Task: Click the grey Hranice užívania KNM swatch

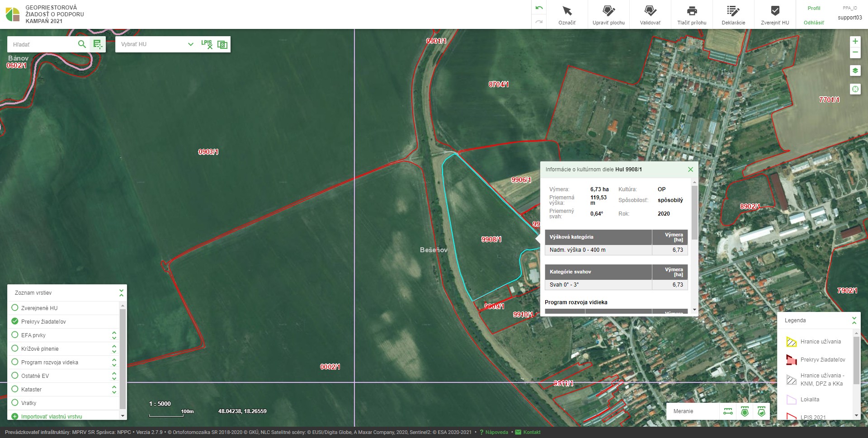Action: click(x=791, y=380)
